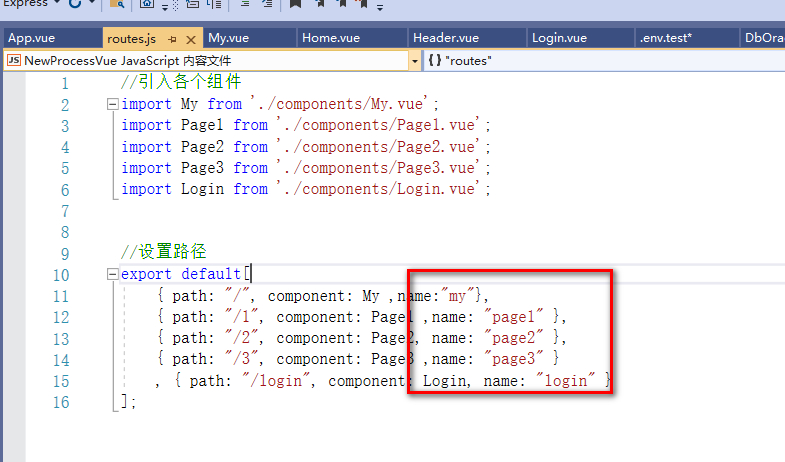Screen dimensions: 785x462
Task: Click line number 1 in the gutter
Action: (65, 83)
